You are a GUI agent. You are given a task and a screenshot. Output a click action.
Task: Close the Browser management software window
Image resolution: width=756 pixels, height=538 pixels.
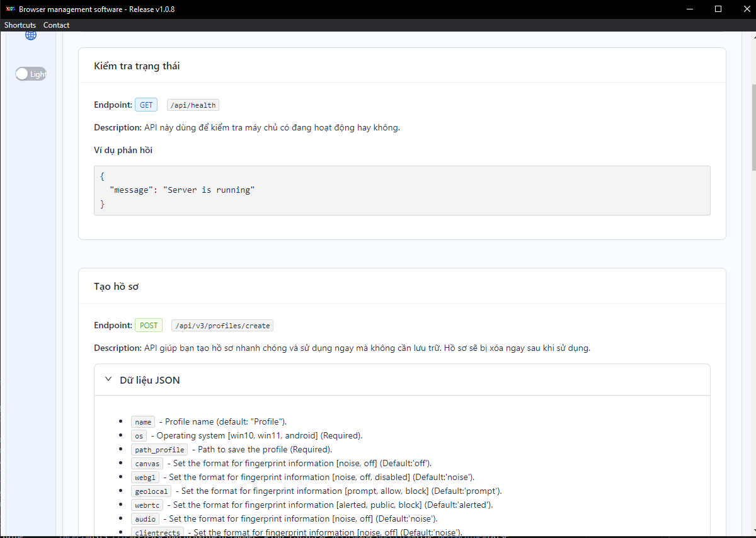click(x=747, y=9)
